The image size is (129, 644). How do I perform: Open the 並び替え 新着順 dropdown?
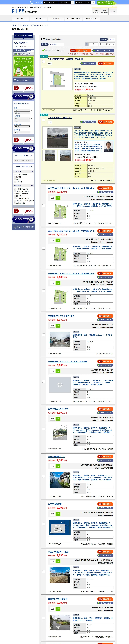pos(57,44)
